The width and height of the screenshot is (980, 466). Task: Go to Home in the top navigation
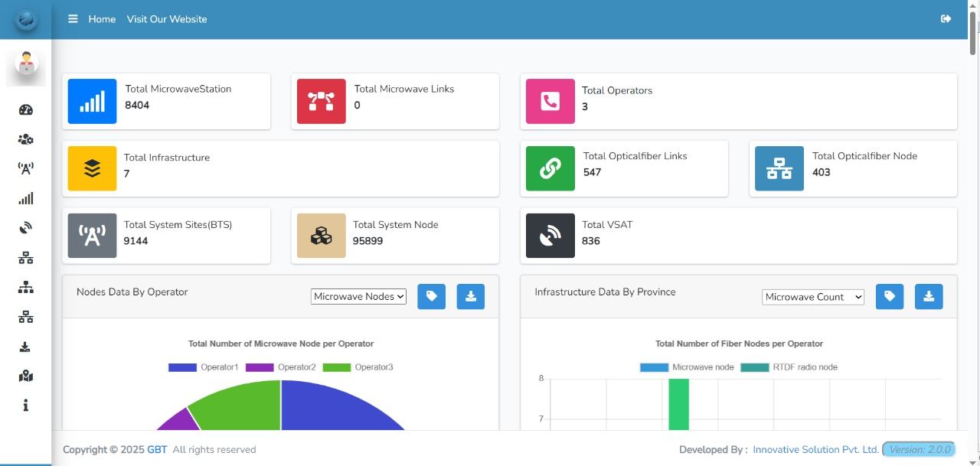pyautogui.click(x=102, y=19)
